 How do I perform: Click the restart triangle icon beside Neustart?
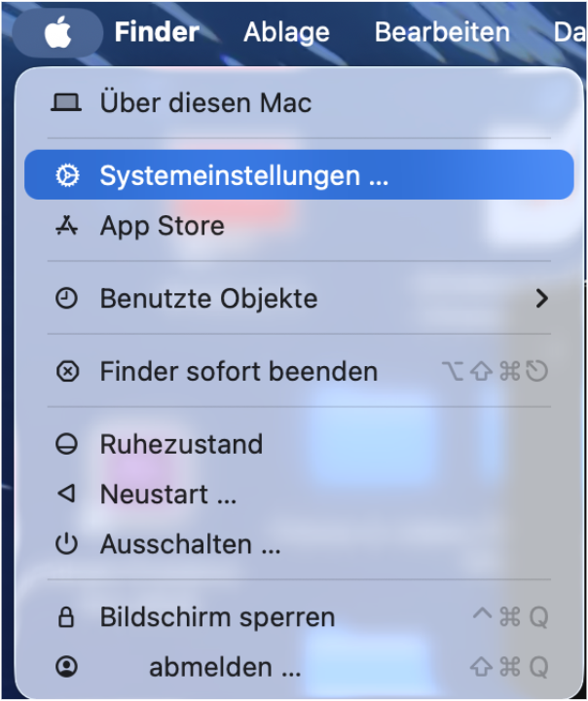pos(66,495)
